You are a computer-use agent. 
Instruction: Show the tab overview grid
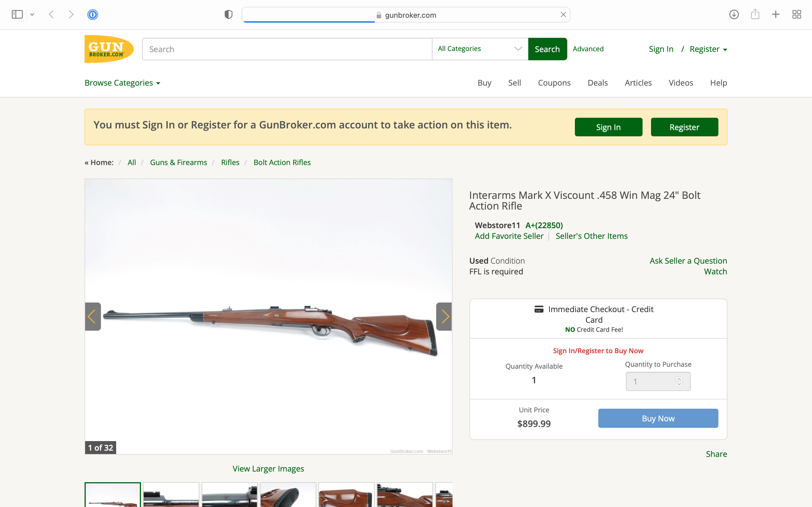[796, 14]
